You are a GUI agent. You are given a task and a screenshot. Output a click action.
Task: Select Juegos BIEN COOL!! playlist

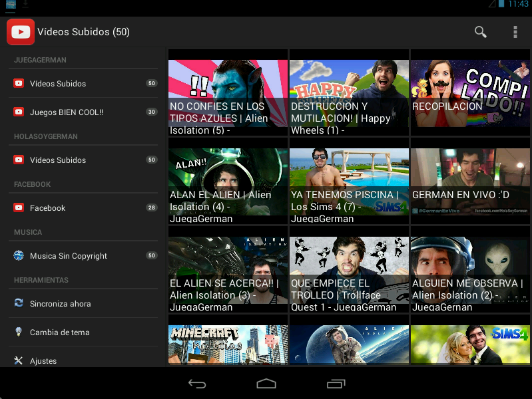tap(67, 112)
